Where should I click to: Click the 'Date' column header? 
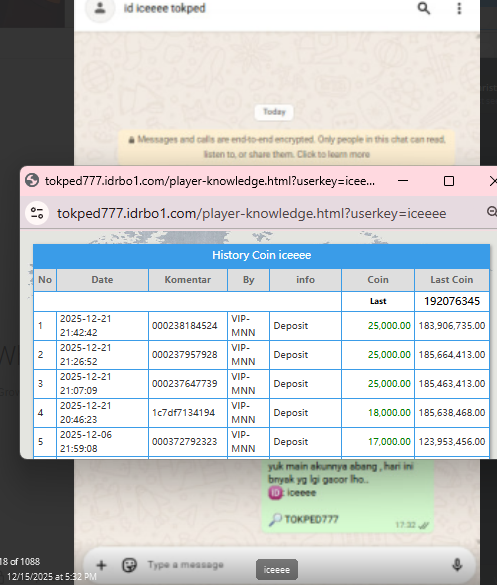click(102, 280)
